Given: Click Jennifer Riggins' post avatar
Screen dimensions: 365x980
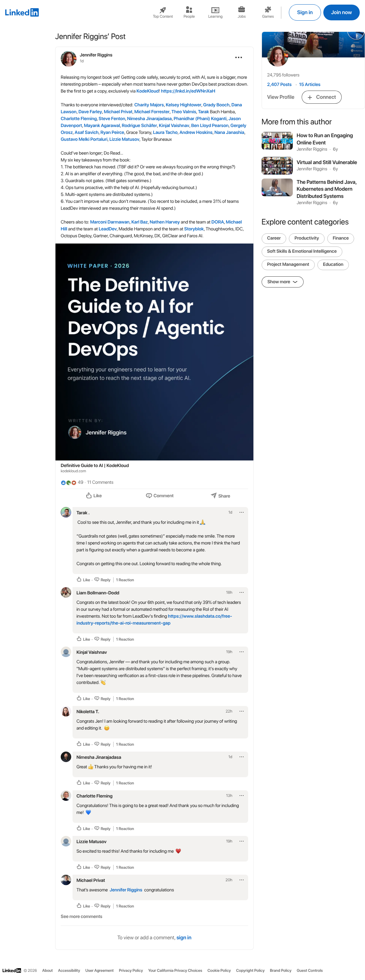Looking at the screenshot, I should (x=69, y=59).
